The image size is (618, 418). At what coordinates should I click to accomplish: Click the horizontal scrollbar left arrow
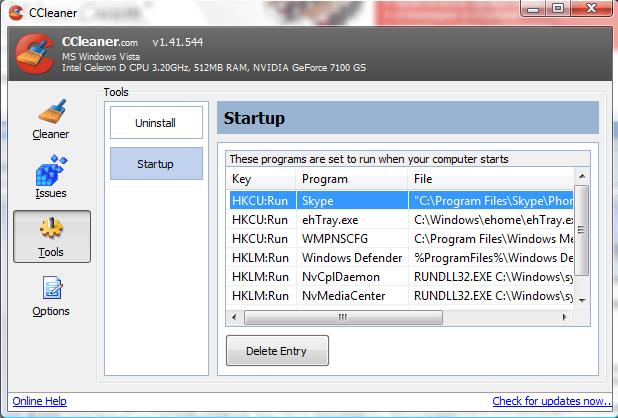coord(235,317)
